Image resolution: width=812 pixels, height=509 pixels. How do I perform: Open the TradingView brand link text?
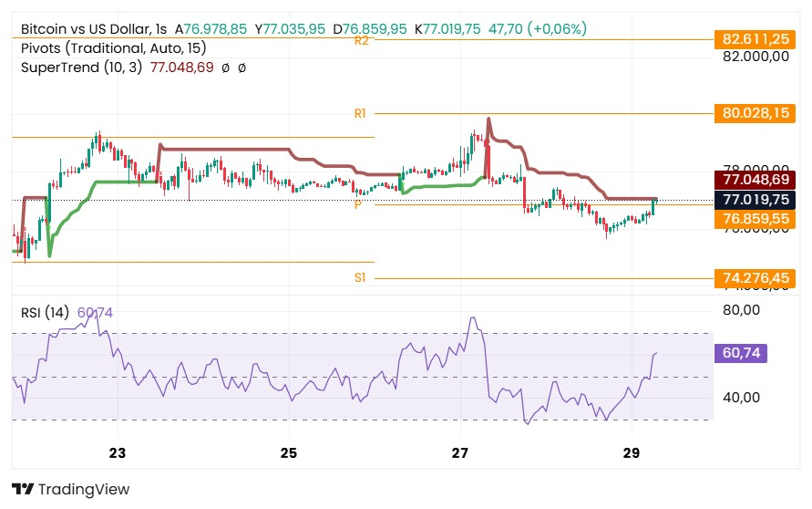(84, 489)
